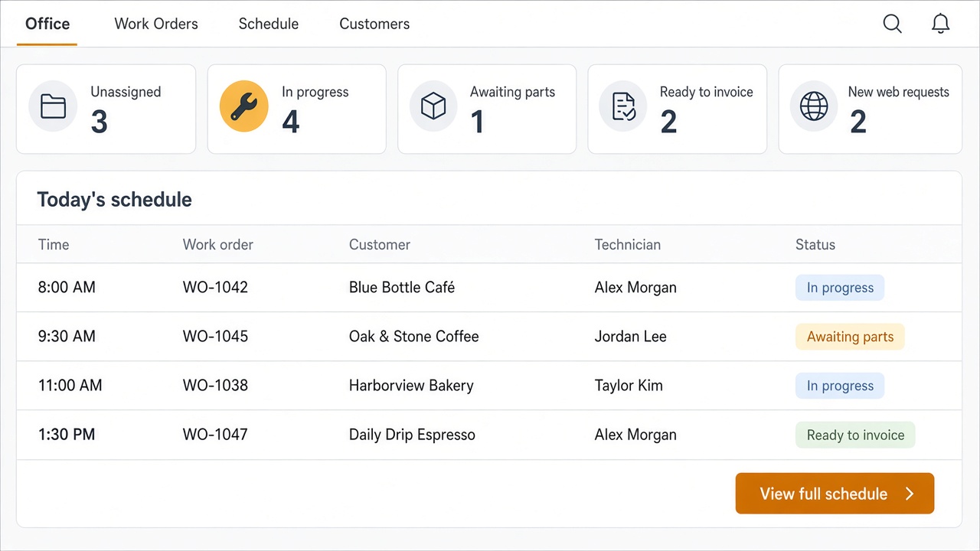Open work order WO-1042
980x551 pixels.
(215, 288)
